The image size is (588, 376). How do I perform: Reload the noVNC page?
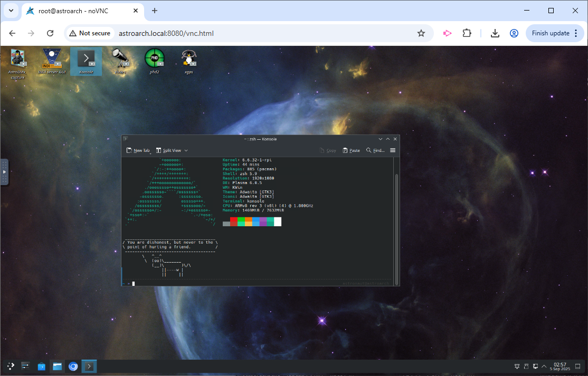(x=50, y=33)
